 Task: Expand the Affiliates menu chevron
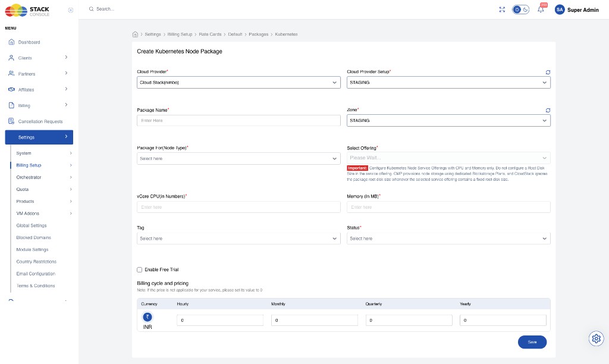click(x=66, y=89)
